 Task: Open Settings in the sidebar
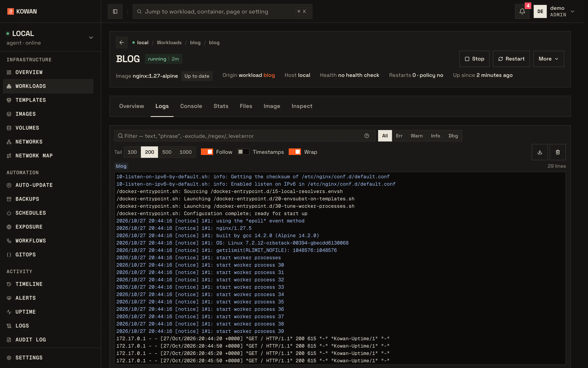[48, 358]
